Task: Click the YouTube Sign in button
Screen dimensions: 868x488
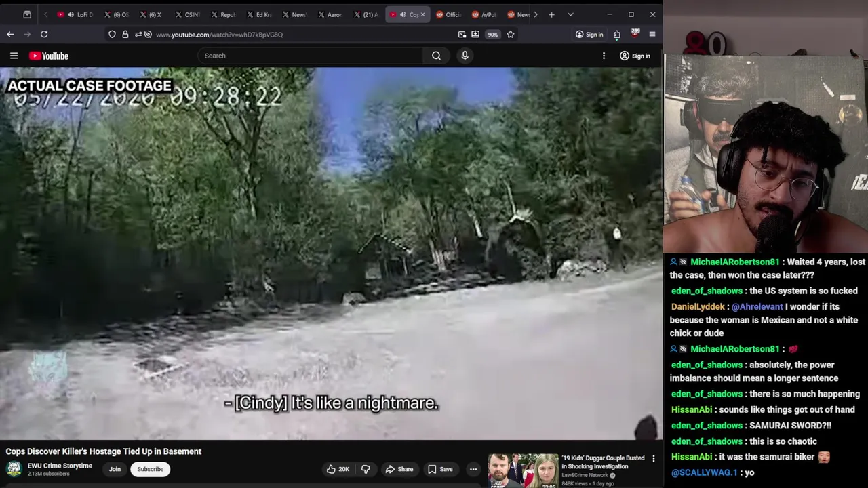Action: click(635, 56)
